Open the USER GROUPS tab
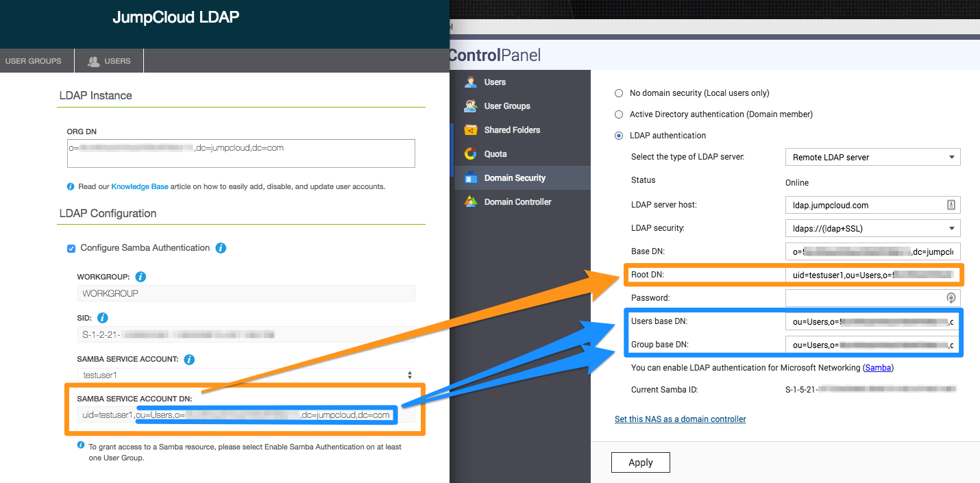Image resolution: width=980 pixels, height=483 pixels. click(33, 61)
